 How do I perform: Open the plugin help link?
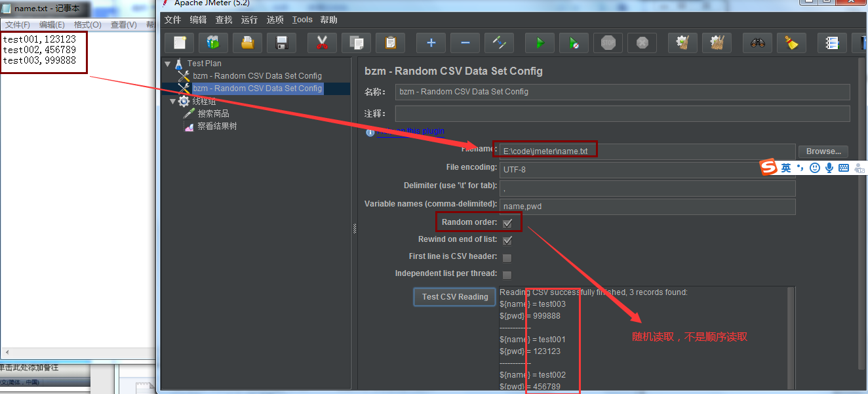coord(410,131)
